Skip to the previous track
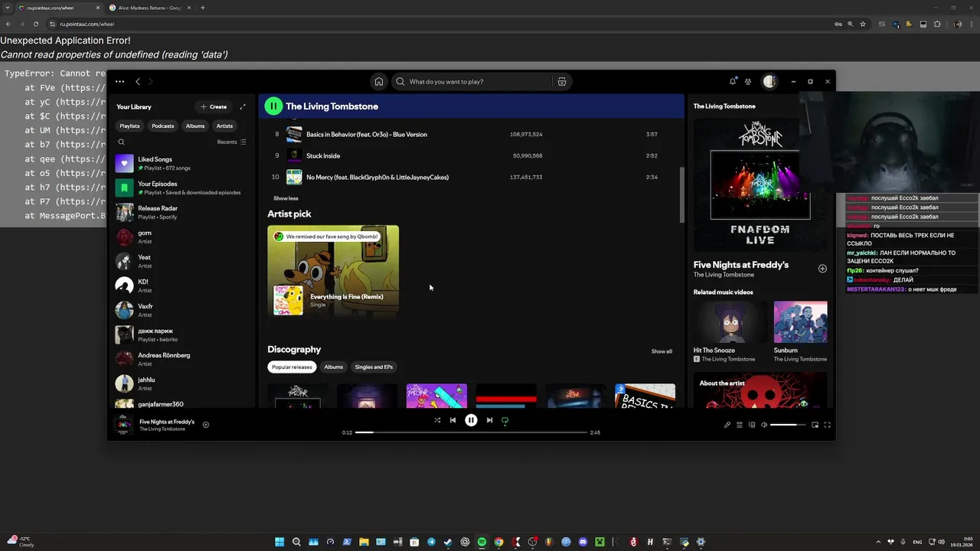980x551 pixels. (452, 420)
